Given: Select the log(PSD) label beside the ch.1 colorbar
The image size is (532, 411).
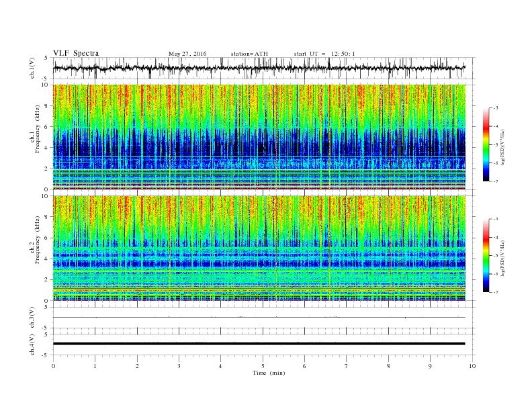Looking at the screenshot, I should pyautogui.click(x=502, y=148).
